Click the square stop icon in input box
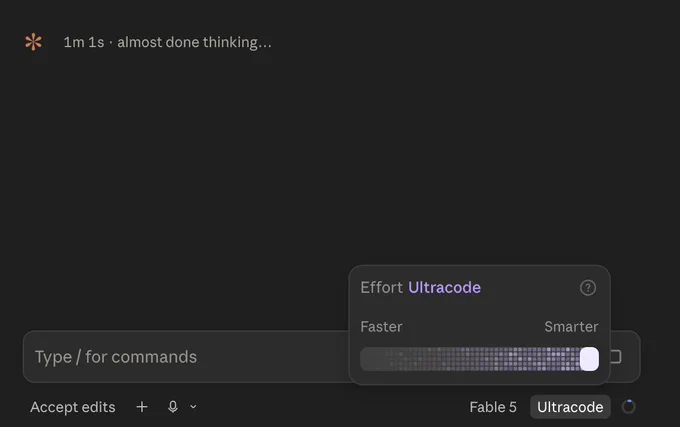This screenshot has height=427, width=680. point(615,357)
